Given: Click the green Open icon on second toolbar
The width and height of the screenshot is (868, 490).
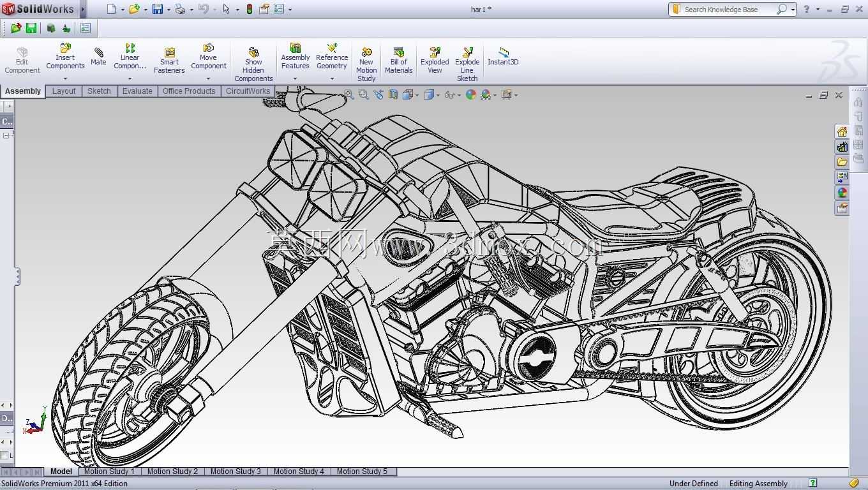Looking at the screenshot, I should pyautogui.click(x=16, y=28).
